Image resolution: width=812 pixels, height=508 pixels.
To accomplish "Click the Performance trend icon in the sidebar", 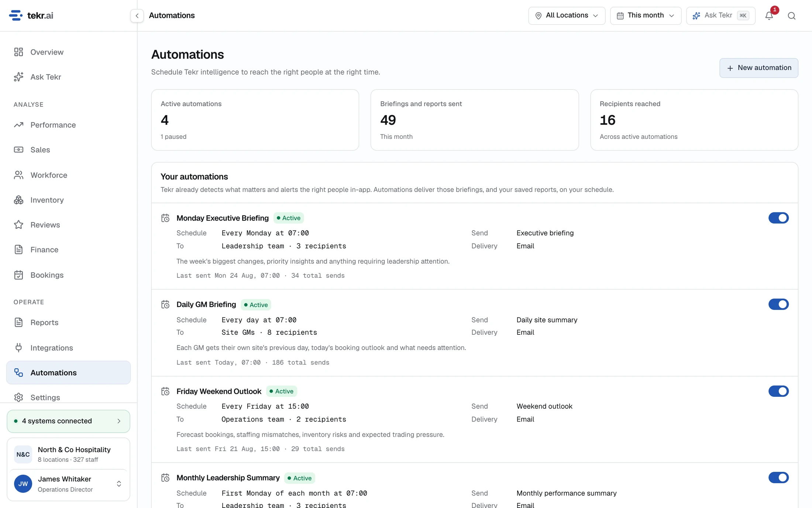I will [x=19, y=125].
